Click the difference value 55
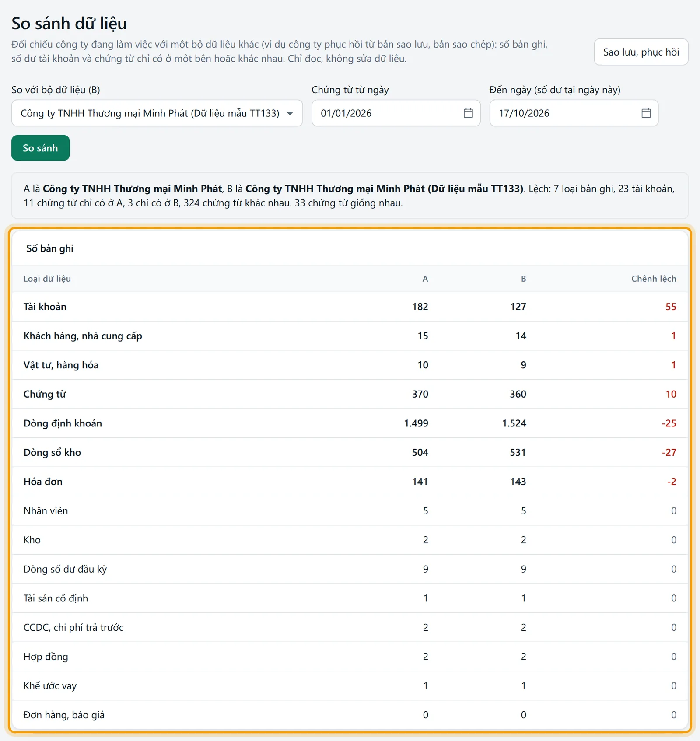 [671, 307]
